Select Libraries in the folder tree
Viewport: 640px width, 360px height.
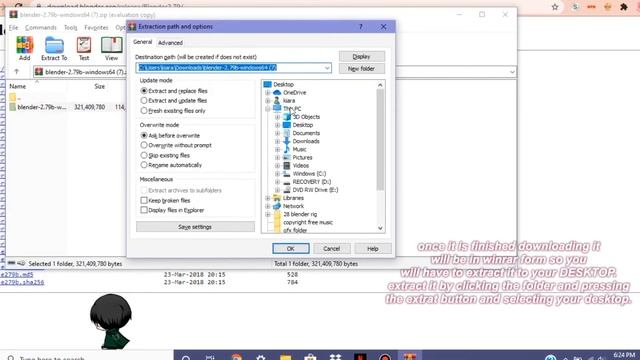point(293,198)
